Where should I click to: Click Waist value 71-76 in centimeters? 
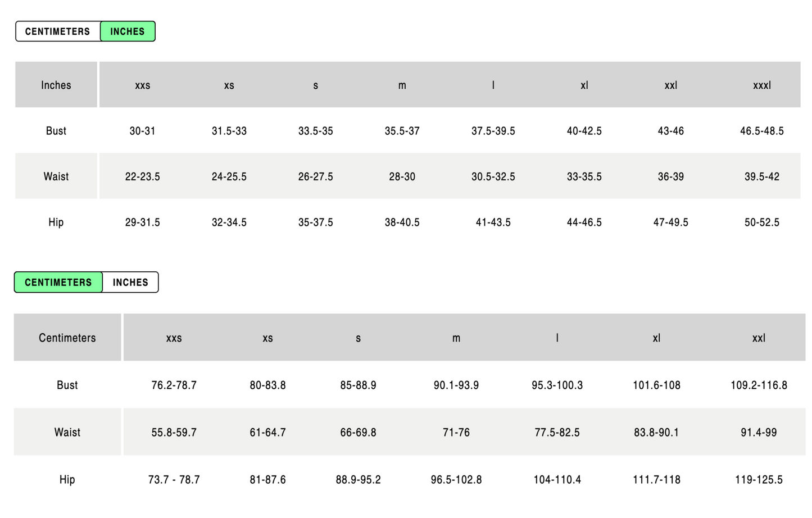pos(456,433)
